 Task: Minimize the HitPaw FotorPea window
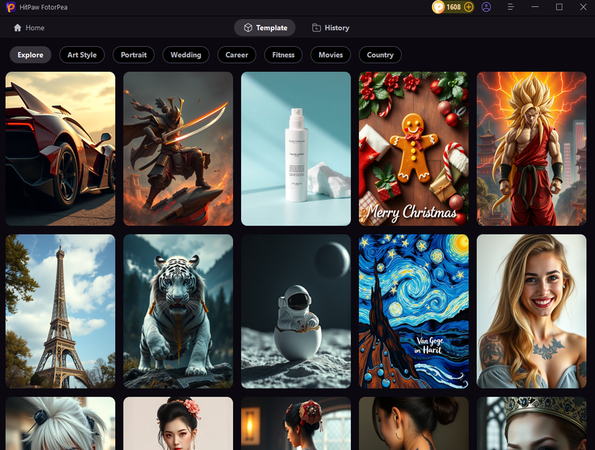[535, 7]
